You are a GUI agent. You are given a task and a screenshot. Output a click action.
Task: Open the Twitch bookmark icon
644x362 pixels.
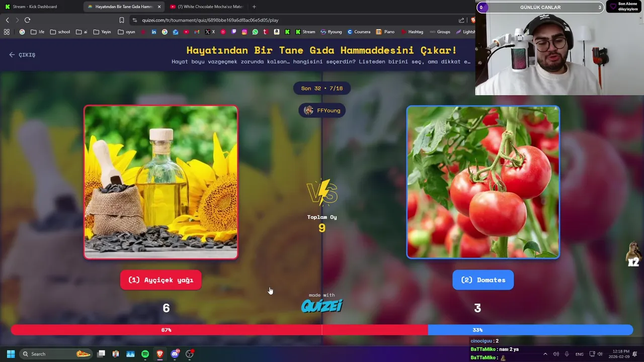tap(233, 32)
